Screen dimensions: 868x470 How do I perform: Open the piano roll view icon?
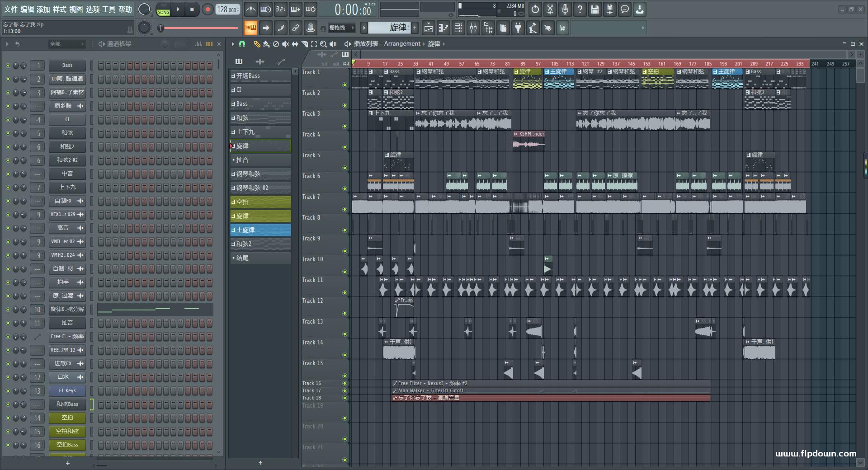pyautogui.click(x=443, y=28)
